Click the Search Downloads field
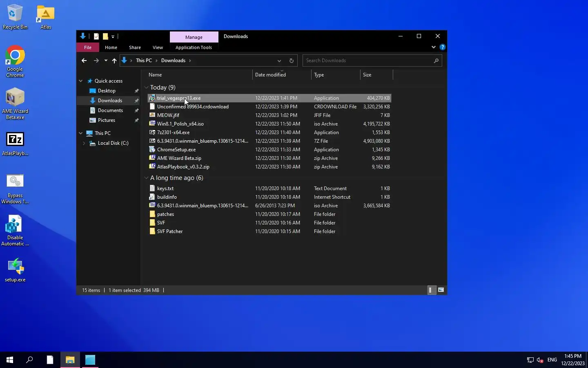Screen dimensions: 588x368 coord(372,61)
